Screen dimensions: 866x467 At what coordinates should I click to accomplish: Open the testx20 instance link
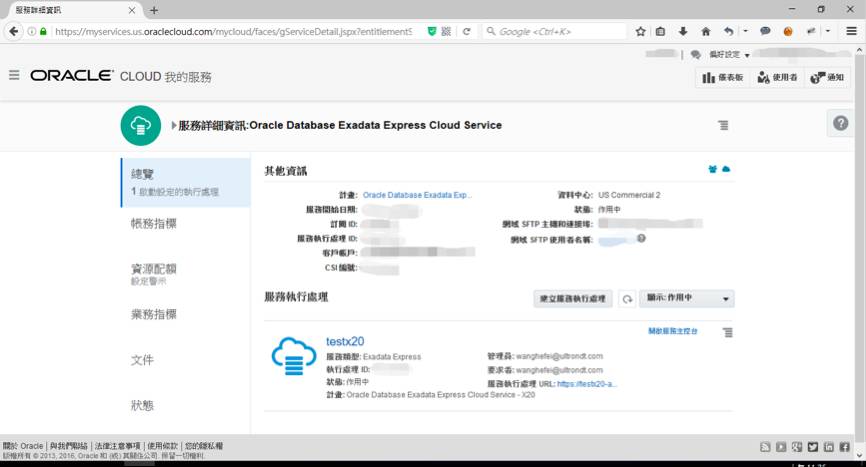pos(345,341)
